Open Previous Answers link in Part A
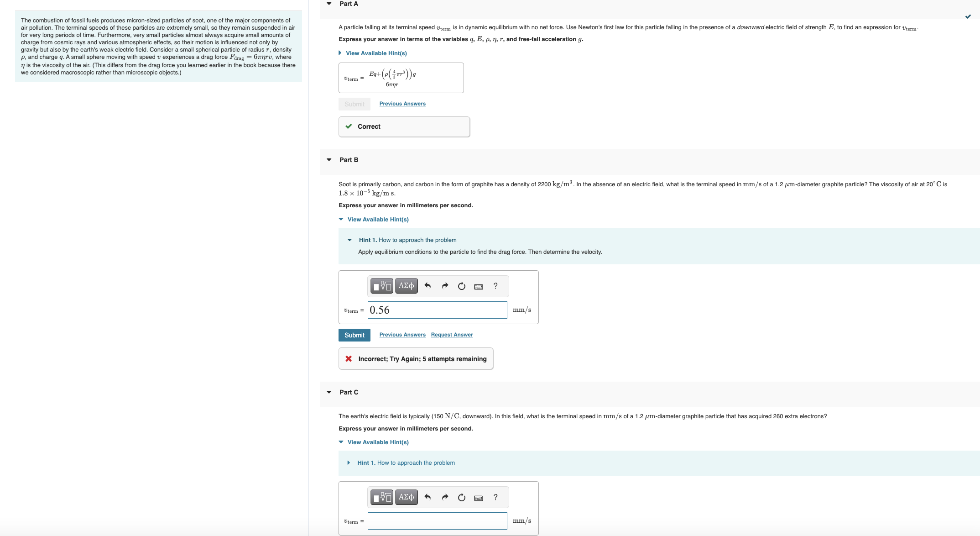 402,104
